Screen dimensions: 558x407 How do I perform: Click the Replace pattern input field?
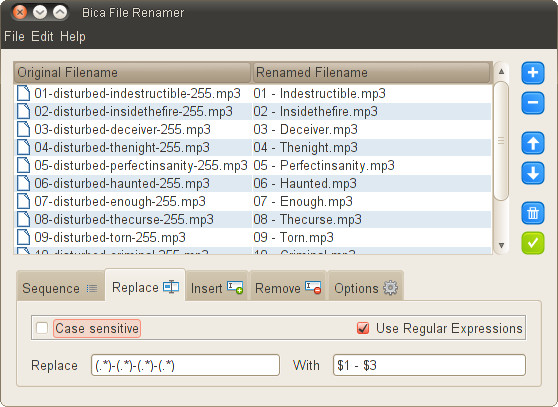click(185, 365)
